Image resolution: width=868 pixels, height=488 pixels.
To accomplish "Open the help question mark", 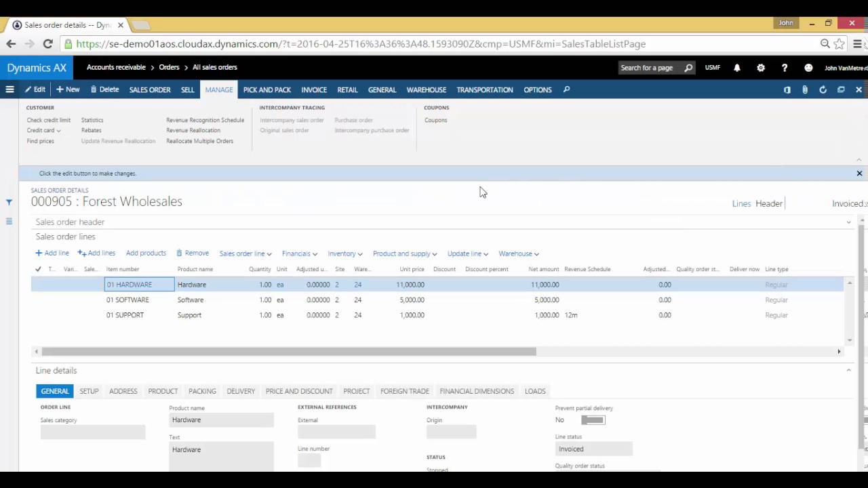I will (785, 68).
